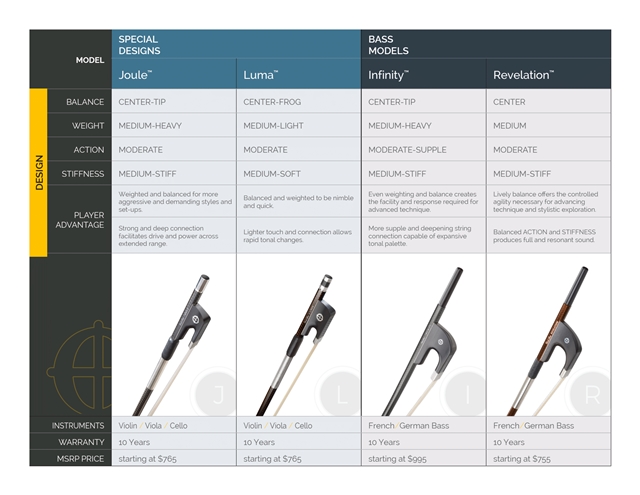Click the ACTION row label

89,150
